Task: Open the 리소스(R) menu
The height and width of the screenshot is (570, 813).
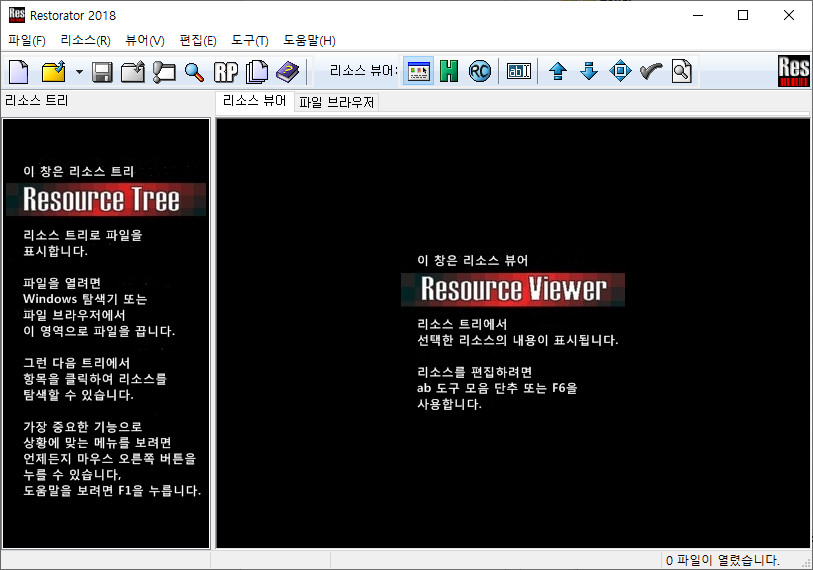Action: tap(86, 40)
